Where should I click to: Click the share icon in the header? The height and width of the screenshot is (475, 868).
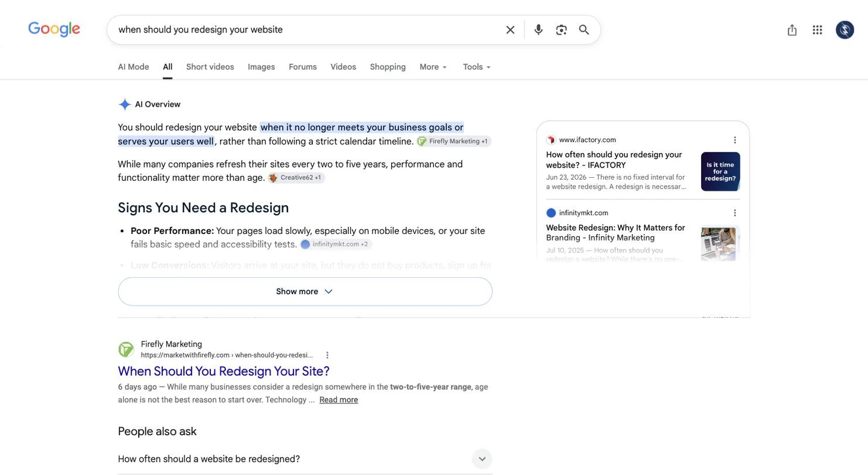[792, 30]
